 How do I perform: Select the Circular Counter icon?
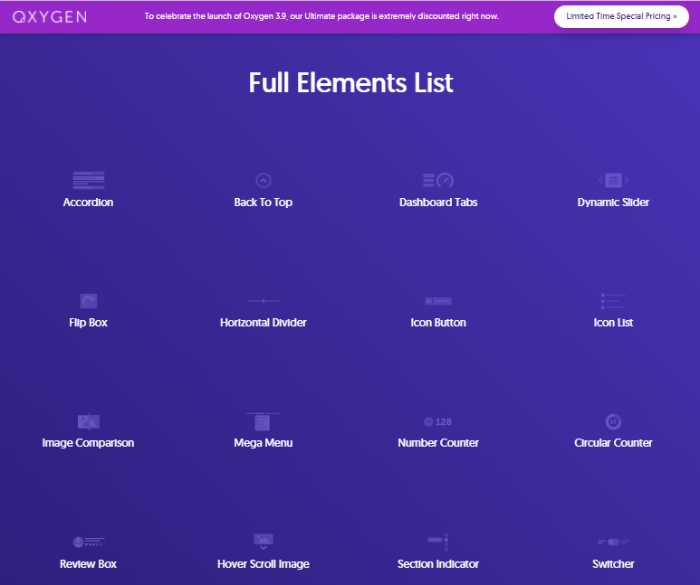[x=613, y=421]
